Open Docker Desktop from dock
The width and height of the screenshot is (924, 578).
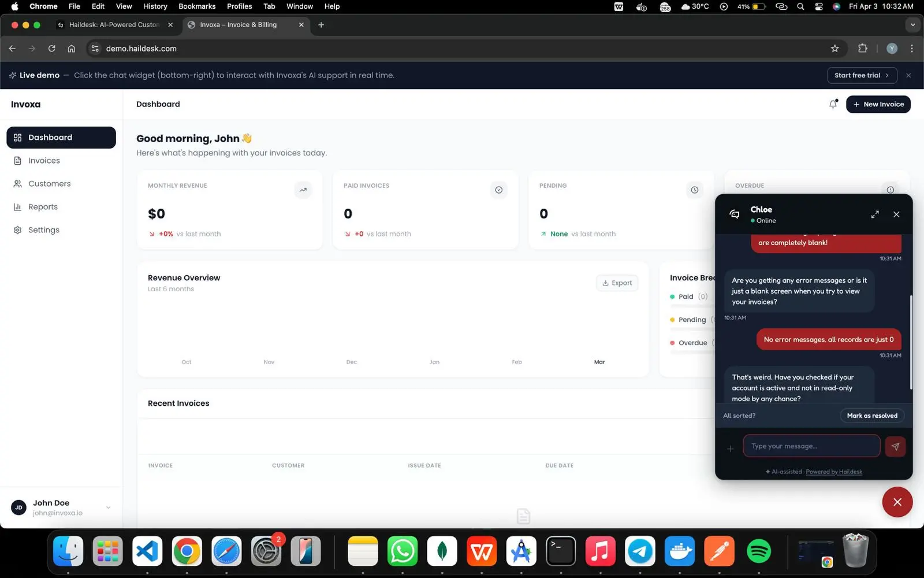tap(679, 551)
